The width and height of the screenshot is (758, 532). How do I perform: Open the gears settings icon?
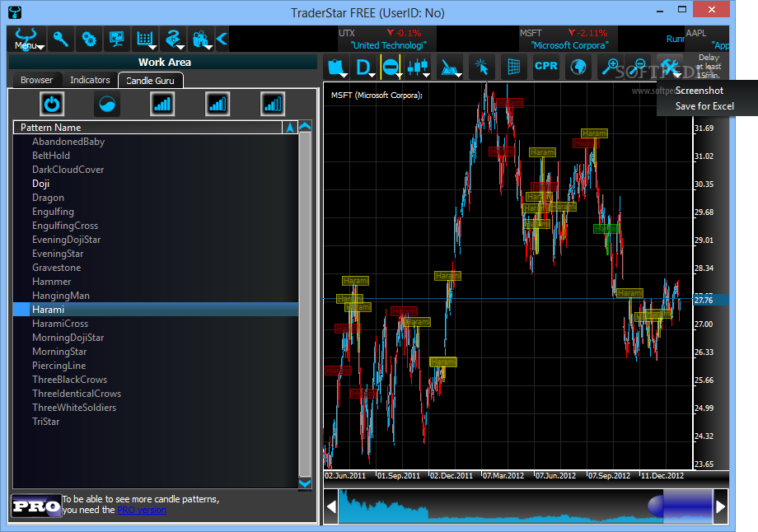tap(88, 40)
